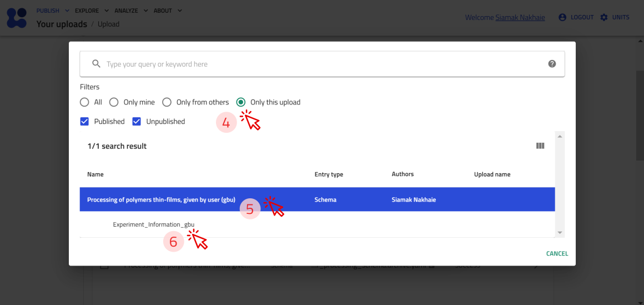The image size is (644, 305).
Task: Select the Only from others radio button
Action: click(x=167, y=102)
